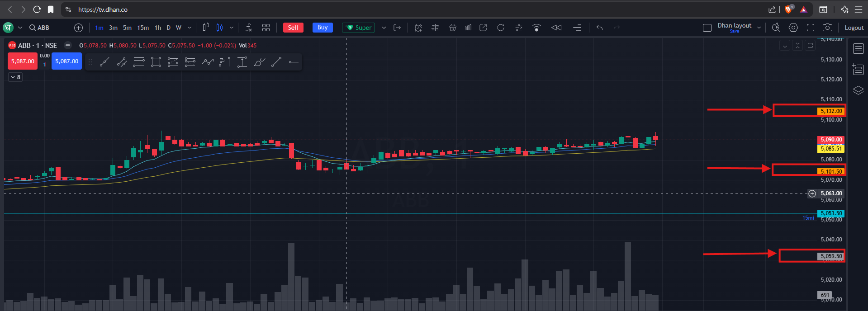
Task: Expand the timeframe intervals dropdown arrow
Action: (190, 28)
